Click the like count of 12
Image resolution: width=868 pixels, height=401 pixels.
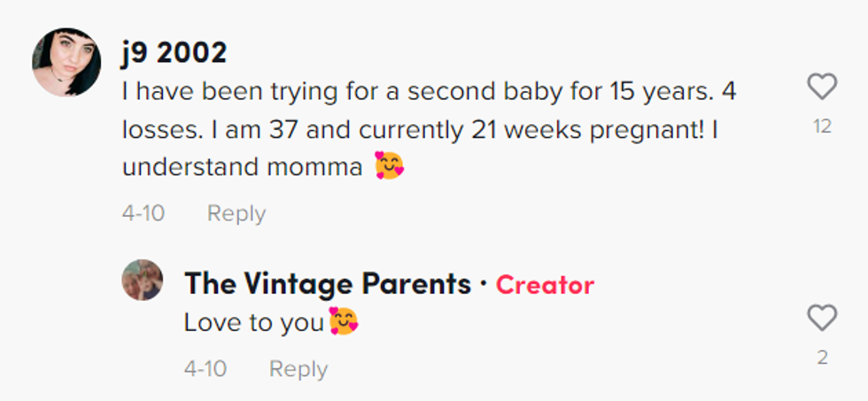coord(822,127)
